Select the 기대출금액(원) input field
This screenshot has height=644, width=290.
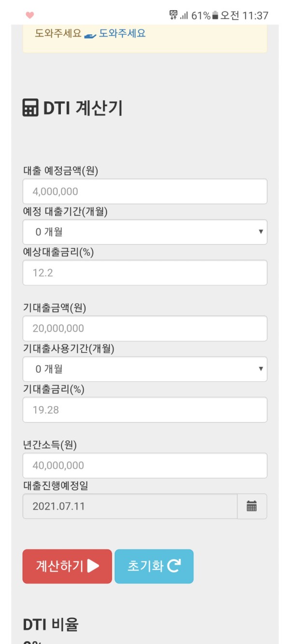click(145, 329)
